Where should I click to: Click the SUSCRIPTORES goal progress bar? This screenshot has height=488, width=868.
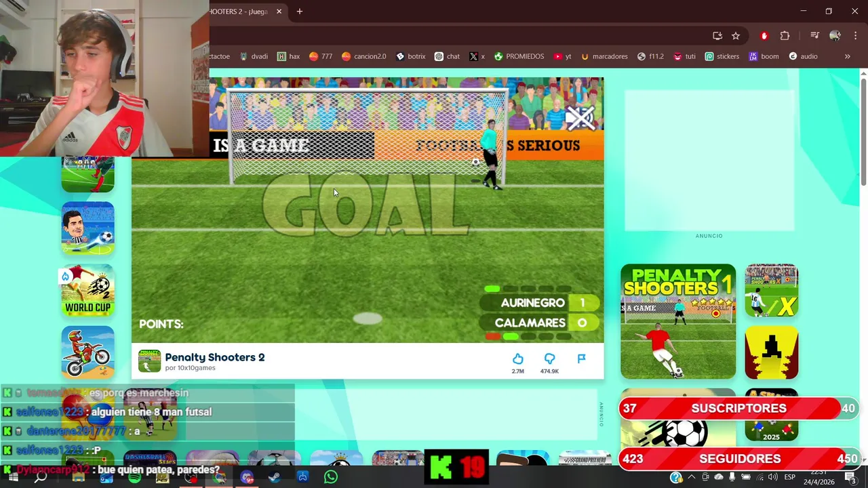pyautogui.click(x=738, y=408)
